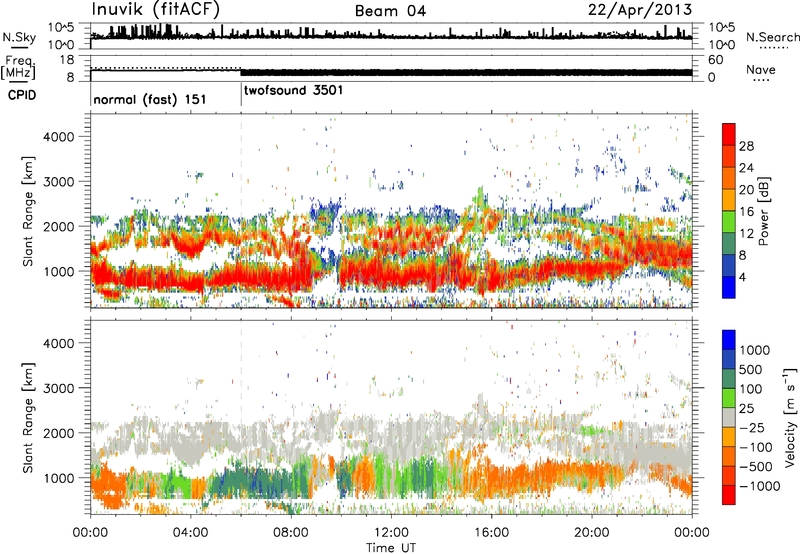This screenshot has height=554, width=800.
Task: Click the "4000" tick of the velocity panel
Action: tap(59, 343)
